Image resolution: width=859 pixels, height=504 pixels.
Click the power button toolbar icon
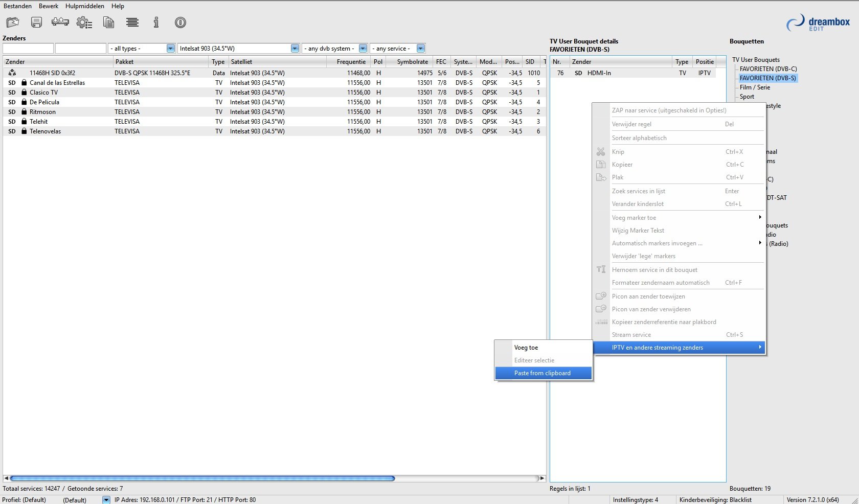pos(180,22)
